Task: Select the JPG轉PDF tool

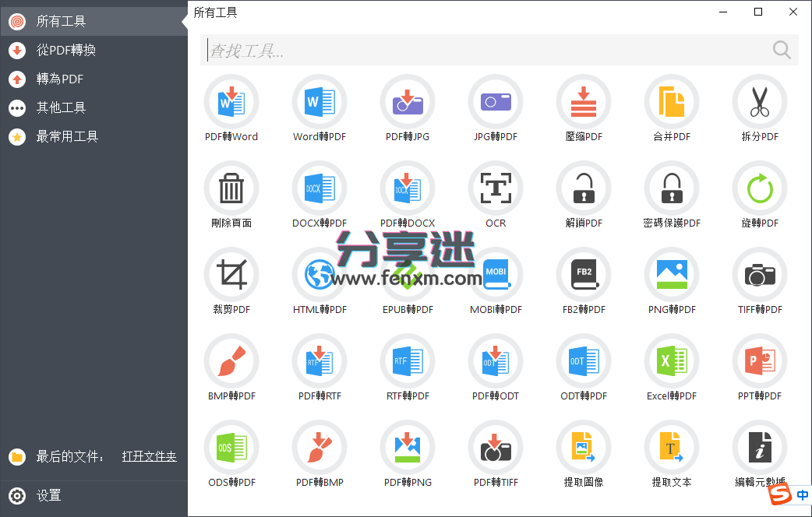Action: 496,109
